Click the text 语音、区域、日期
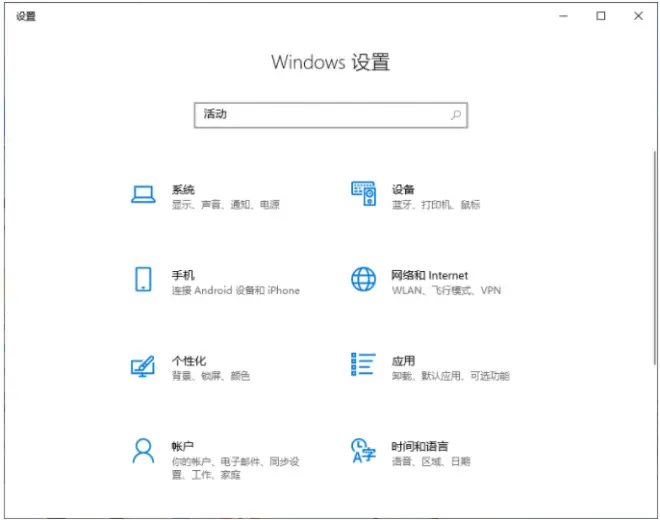The width and height of the screenshot is (660, 520). 431,461
